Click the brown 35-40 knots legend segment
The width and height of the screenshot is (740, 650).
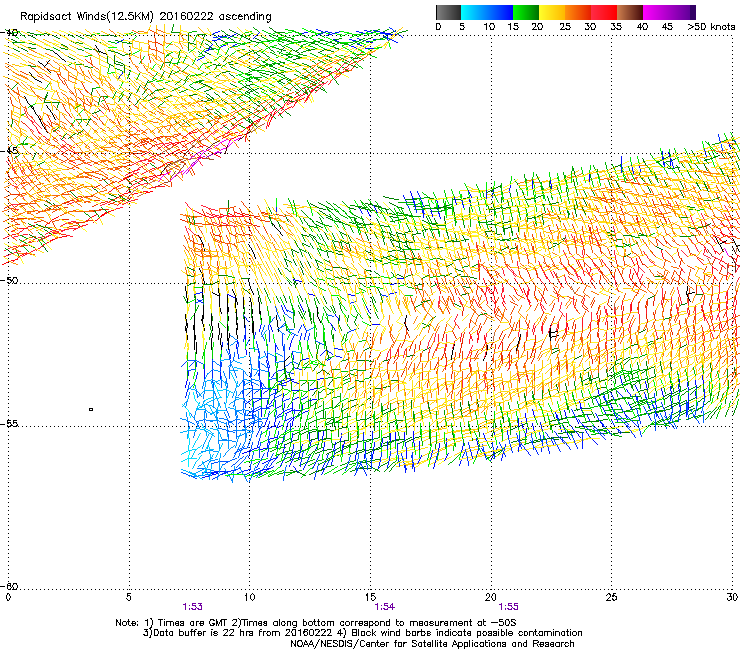(x=630, y=12)
